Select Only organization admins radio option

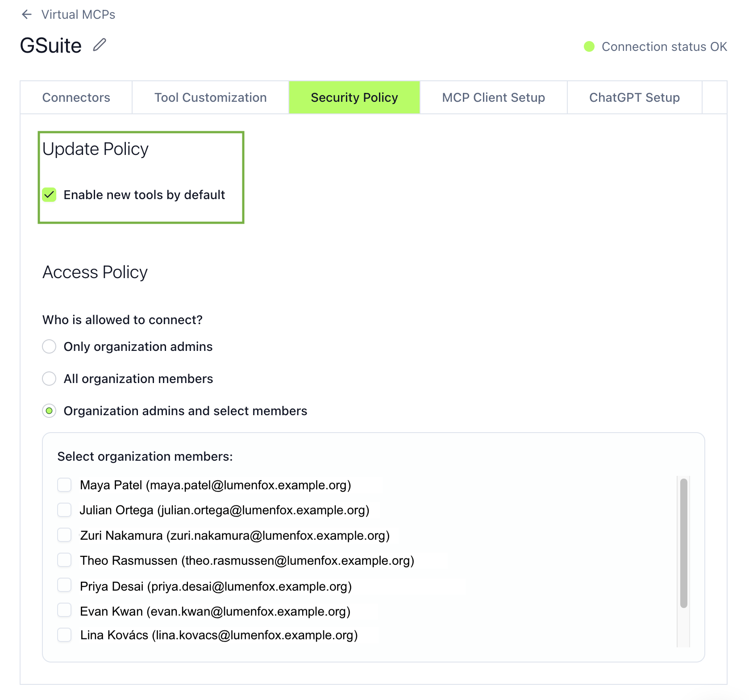point(49,346)
